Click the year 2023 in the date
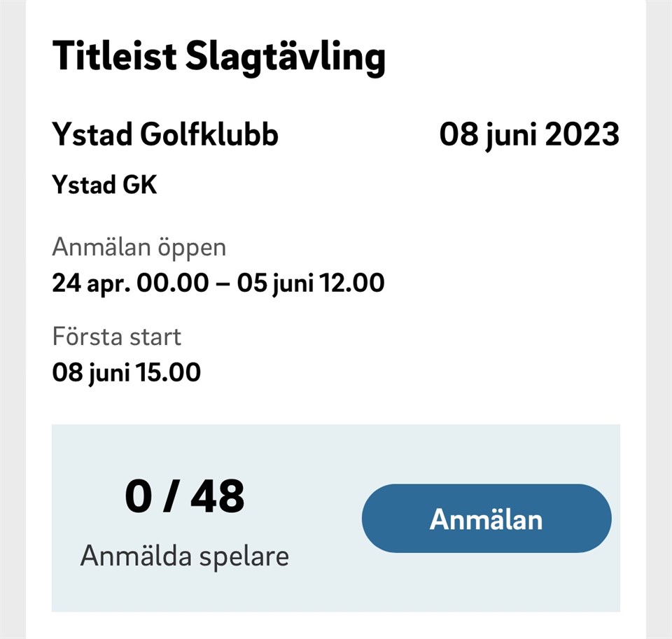 tap(582, 134)
